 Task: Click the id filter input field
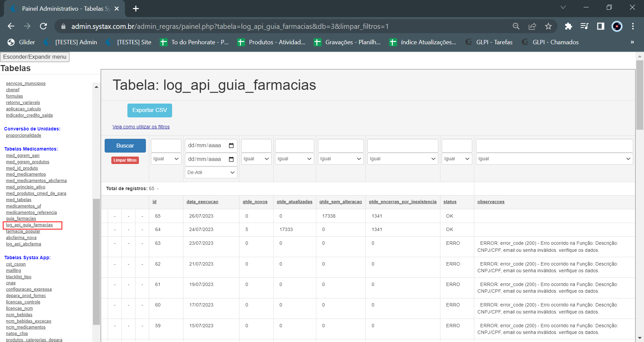(166, 146)
